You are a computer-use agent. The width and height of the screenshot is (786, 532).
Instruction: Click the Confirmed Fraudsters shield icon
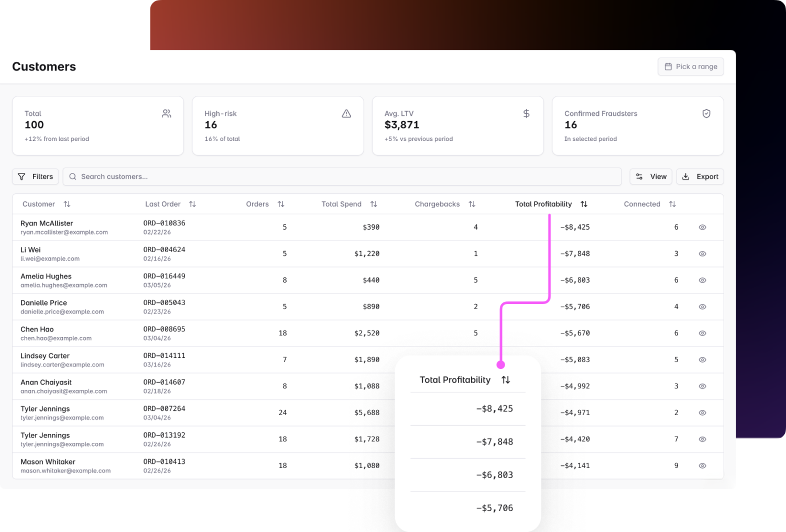pos(706,113)
